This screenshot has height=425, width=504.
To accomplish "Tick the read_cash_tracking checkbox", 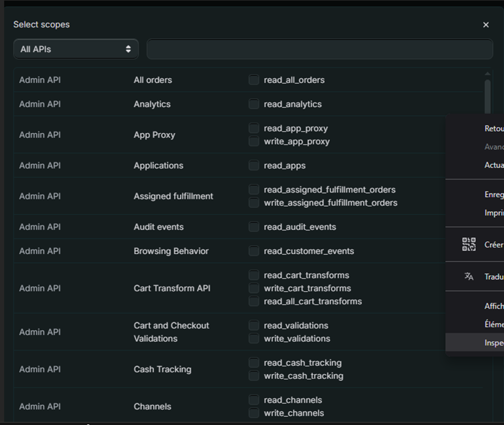I will point(254,363).
